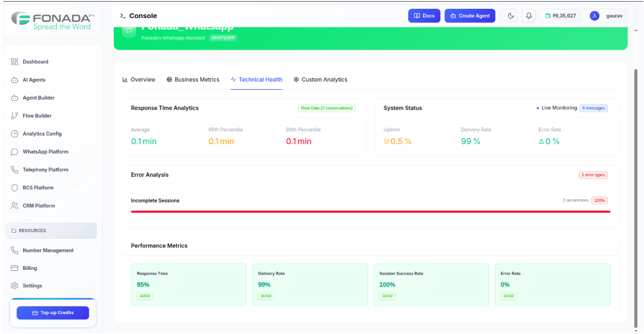Viewport: 644px width, 334px height.
Task: Collapse the RESOURCES section header
Action: tap(51, 231)
